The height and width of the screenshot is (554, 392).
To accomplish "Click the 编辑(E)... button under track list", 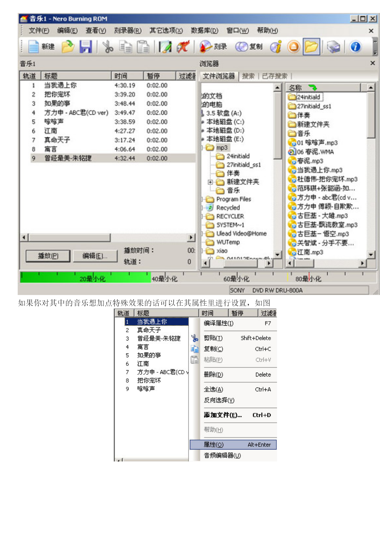I will click(95, 256).
